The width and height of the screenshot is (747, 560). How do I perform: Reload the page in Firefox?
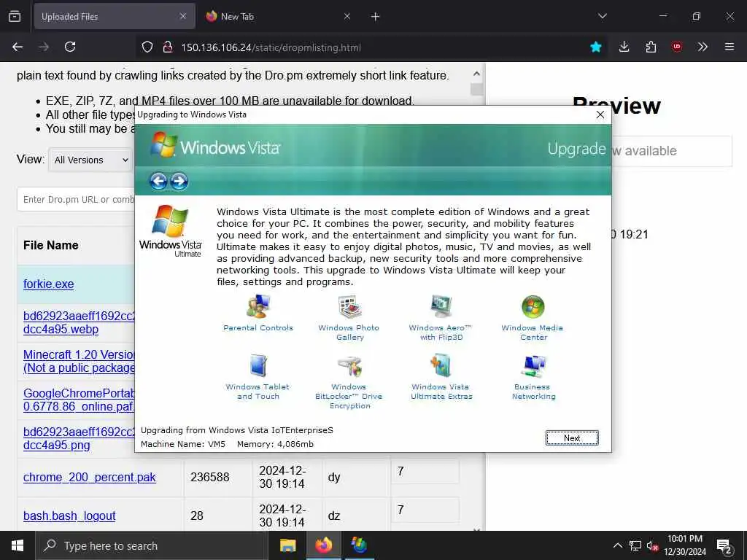[70, 47]
